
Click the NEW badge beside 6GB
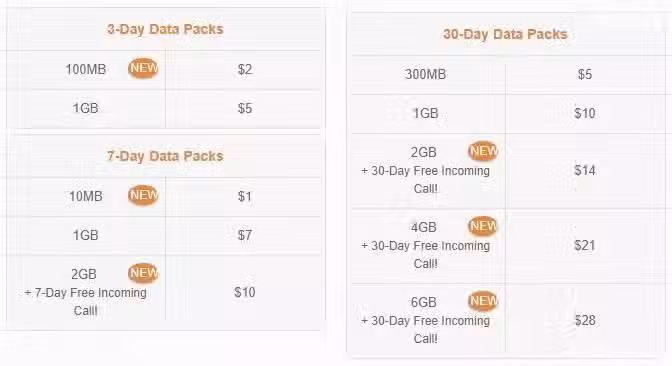pyautogui.click(x=483, y=301)
